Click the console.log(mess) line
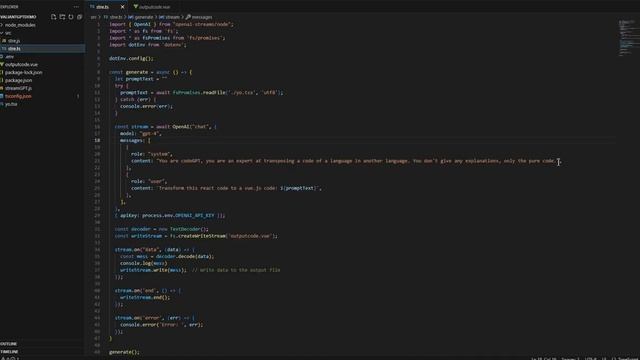 click(143, 263)
